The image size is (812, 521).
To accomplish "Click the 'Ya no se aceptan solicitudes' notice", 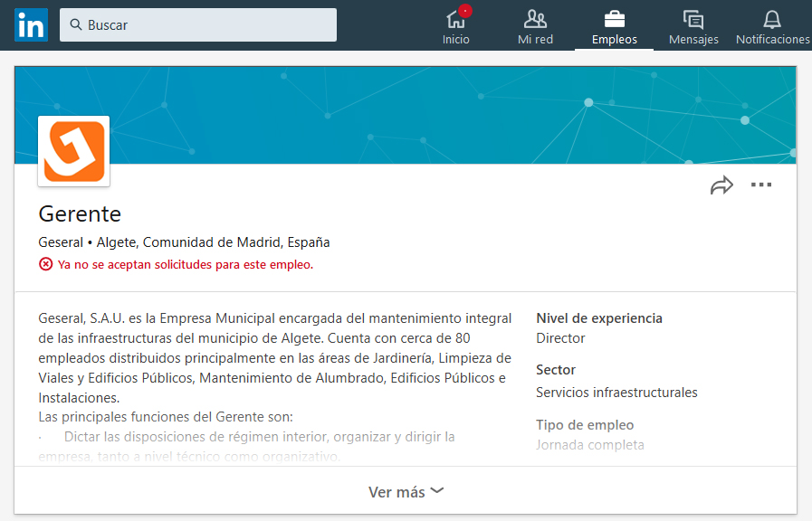I will 186,264.
